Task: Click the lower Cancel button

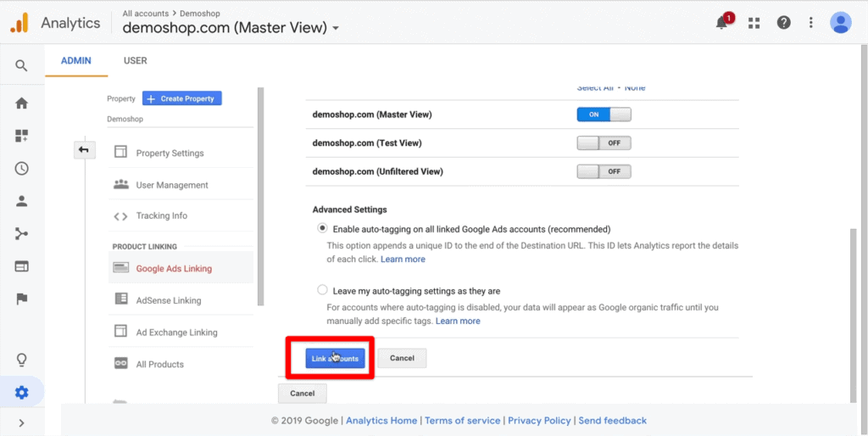Action: pos(303,394)
